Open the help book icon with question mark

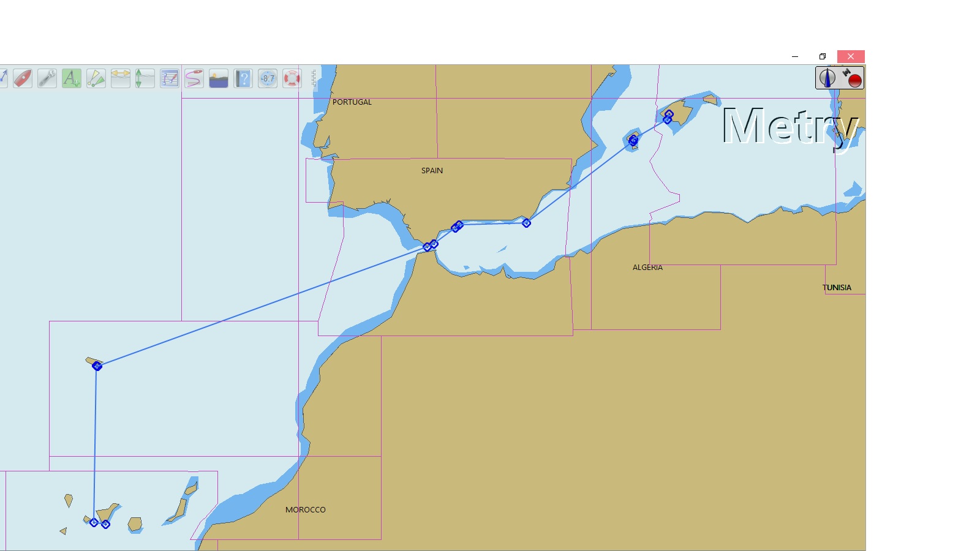(x=243, y=78)
